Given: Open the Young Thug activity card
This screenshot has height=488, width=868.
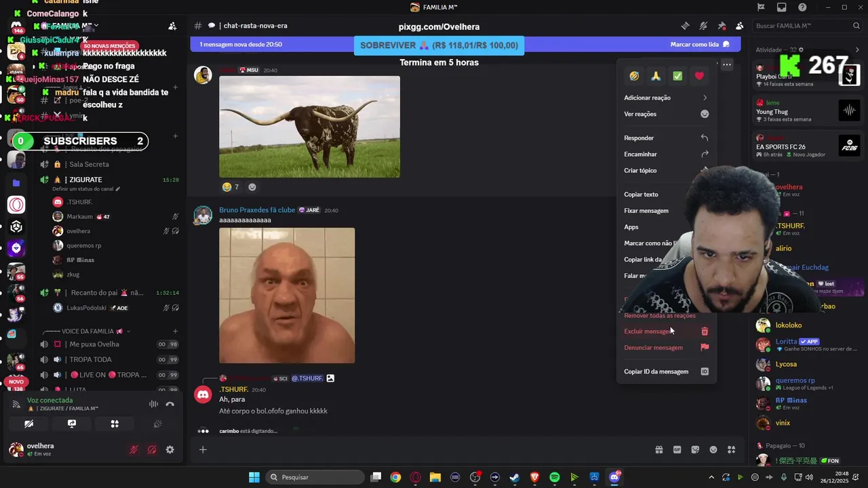Looking at the screenshot, I should 808,110.
